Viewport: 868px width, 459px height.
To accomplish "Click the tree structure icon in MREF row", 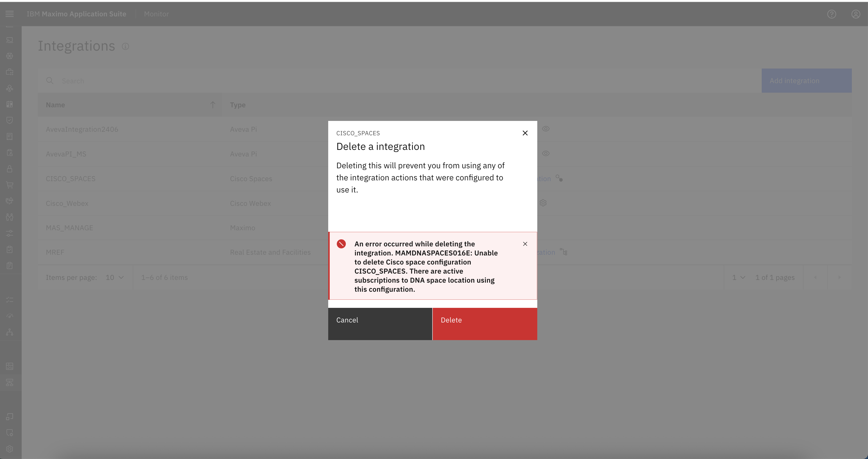I will (563, 252).
